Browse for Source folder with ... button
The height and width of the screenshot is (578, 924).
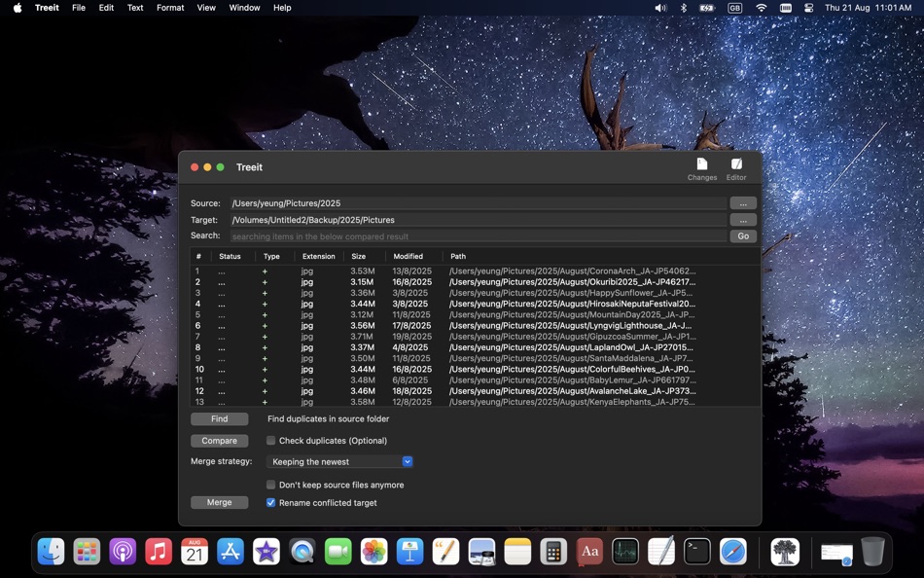click(x=743, y=203)
